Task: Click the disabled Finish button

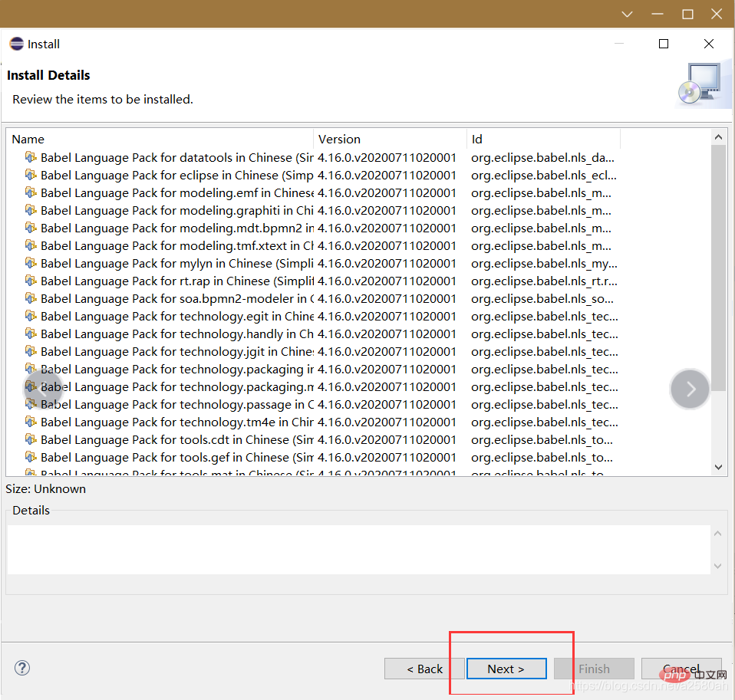Action: (594, 669)
